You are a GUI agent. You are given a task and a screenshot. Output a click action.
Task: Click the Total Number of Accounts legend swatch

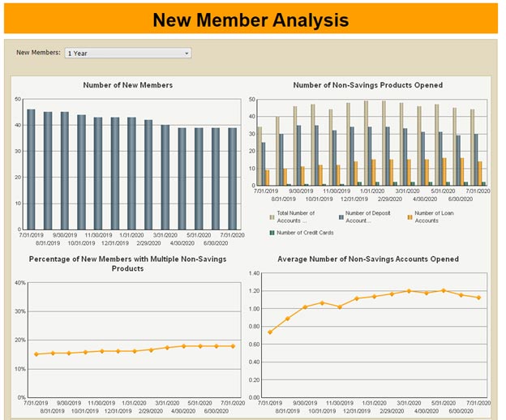point(272,216)
